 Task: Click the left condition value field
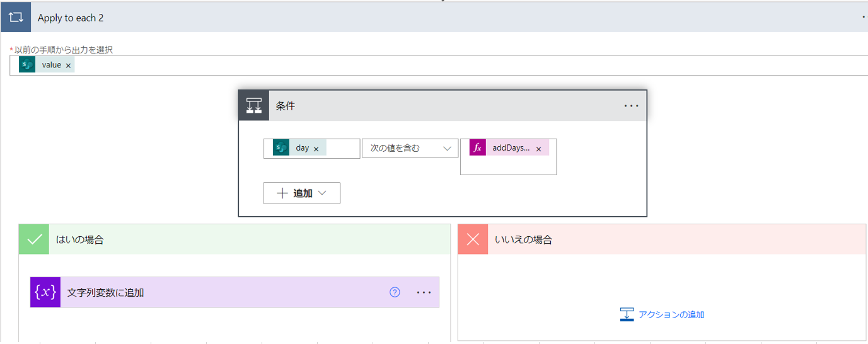coord(311,148)
